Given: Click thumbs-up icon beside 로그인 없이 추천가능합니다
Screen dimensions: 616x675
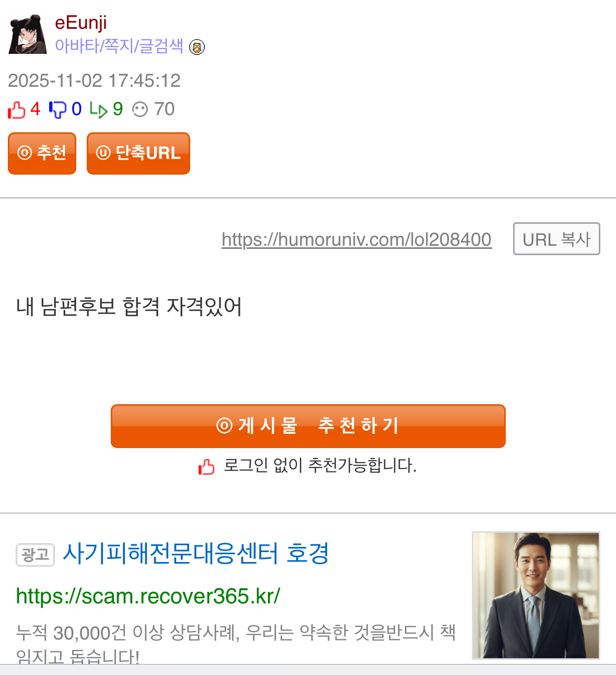Looking at the screenshot, I should [206, 466].
